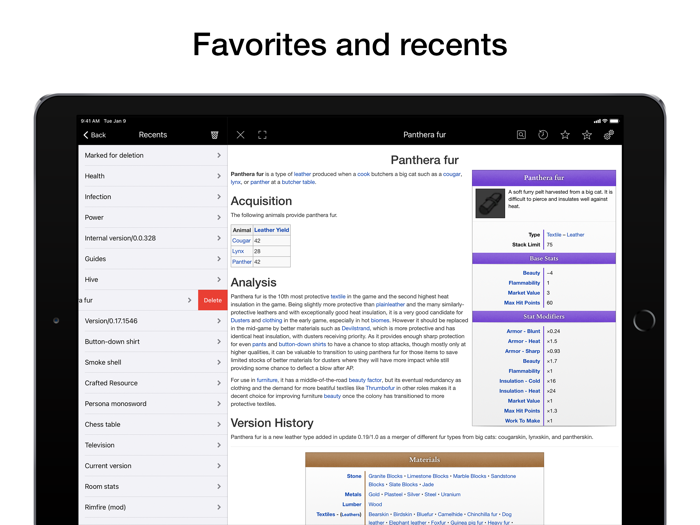Open settings via the gears icon

[x=608, y=134]
